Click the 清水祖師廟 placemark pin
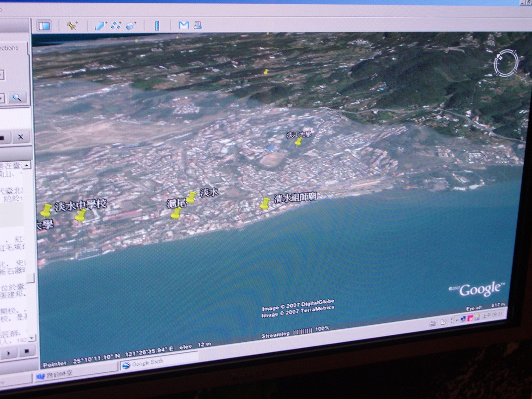 pos(265,204)
